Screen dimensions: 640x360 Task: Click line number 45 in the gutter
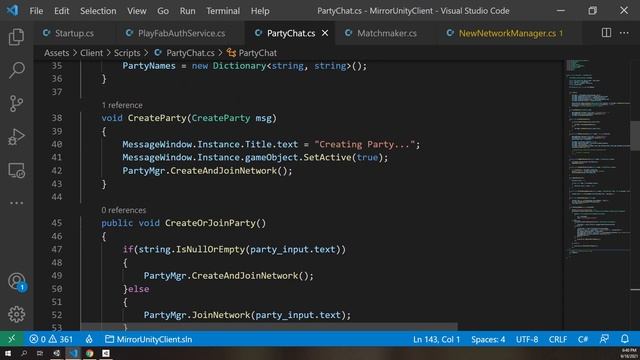(57, 223)
